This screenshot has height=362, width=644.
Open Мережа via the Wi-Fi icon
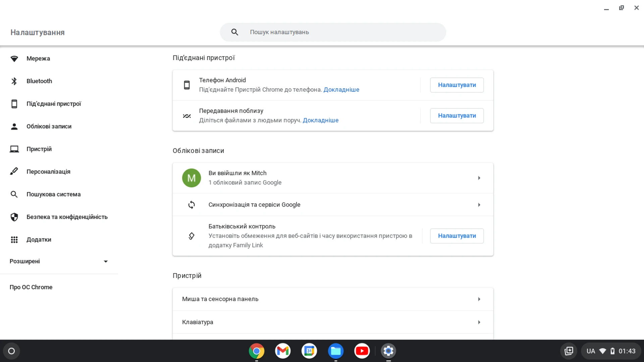14,58
